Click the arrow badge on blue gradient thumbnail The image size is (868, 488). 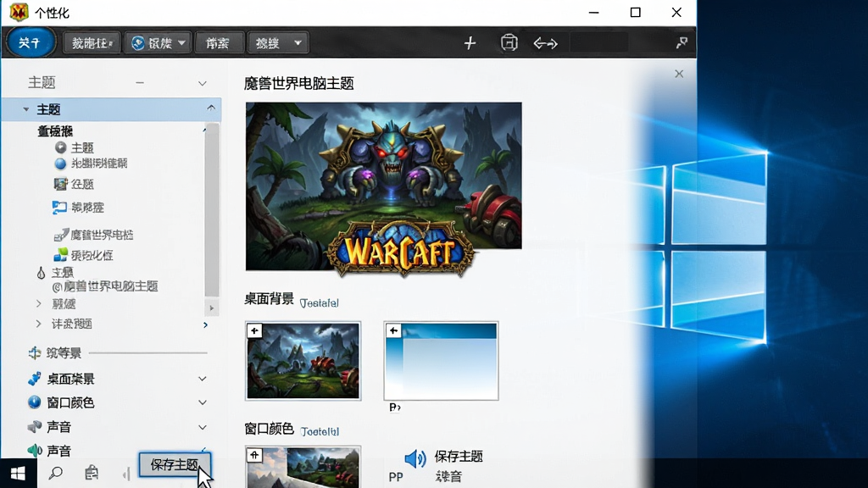pyautogui.click(x=393, y=331)
